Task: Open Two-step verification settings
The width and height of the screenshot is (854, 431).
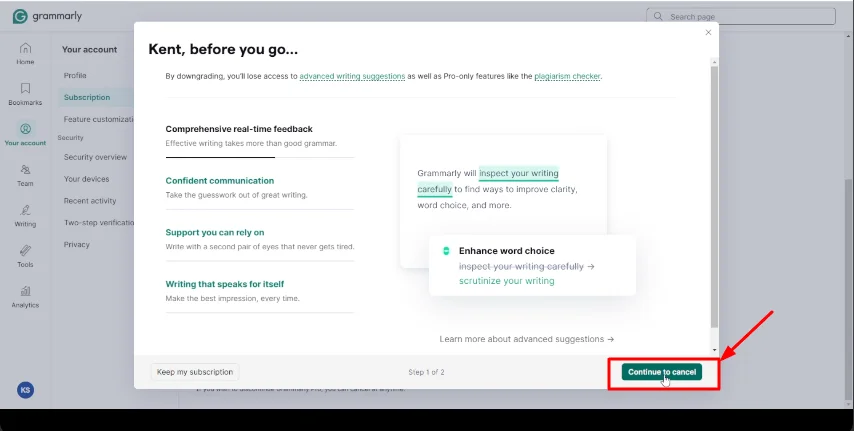Action: click(99, 222)
